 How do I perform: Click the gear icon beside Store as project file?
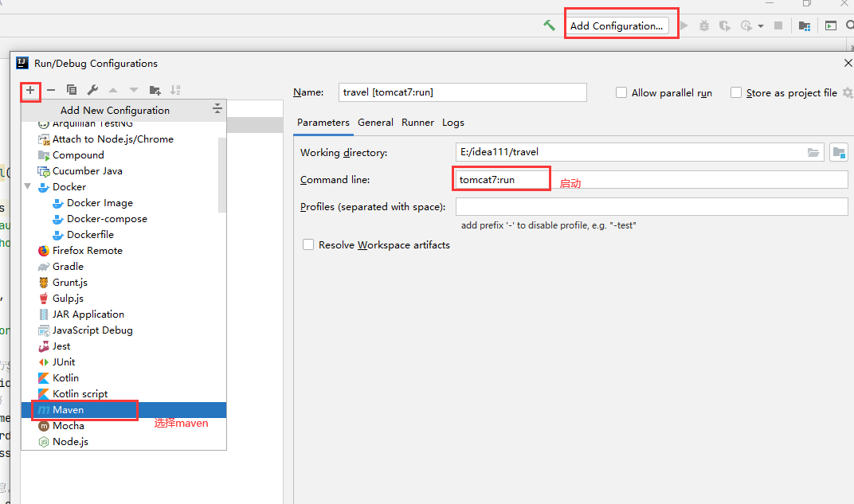pos(848,92)
